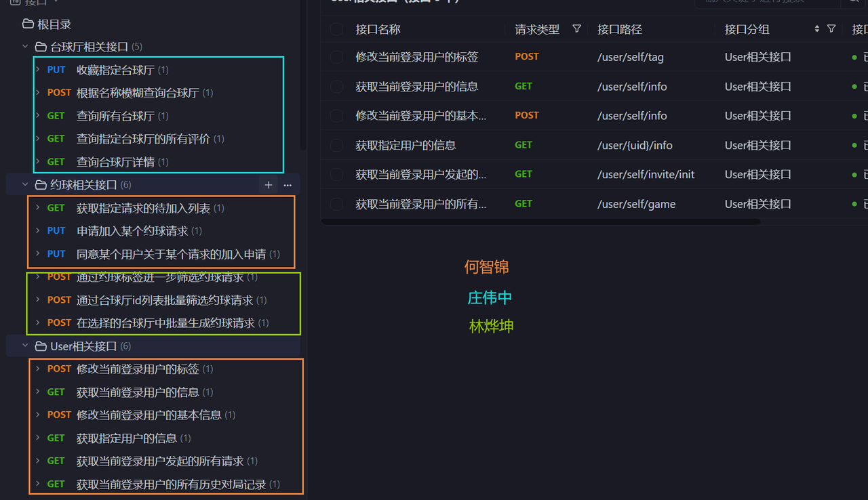Image resolution: width=868 pixels, height=500 pixels.
Task: Click the table's horizontal scrollbar
Action: coord(540,222)
